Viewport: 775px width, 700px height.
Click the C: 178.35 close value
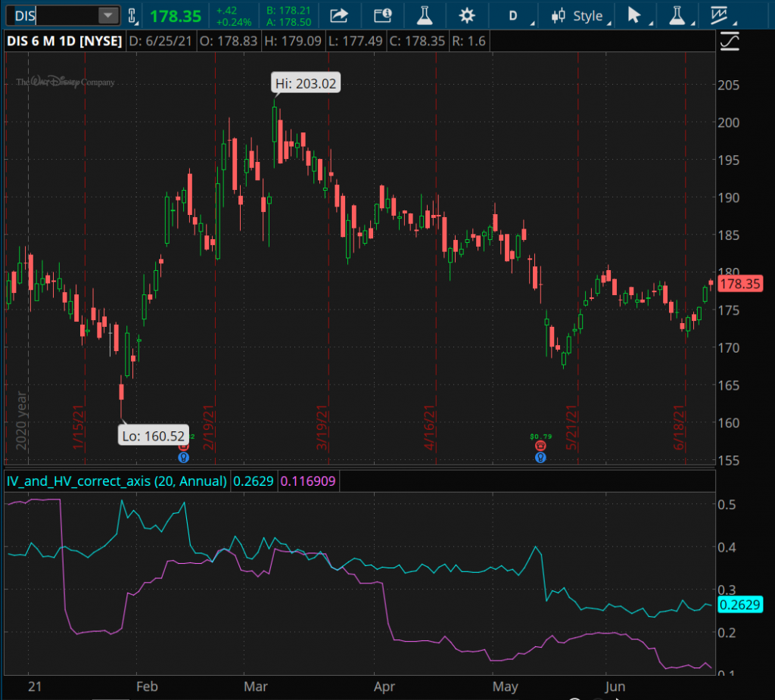click(x=417, y=41)
